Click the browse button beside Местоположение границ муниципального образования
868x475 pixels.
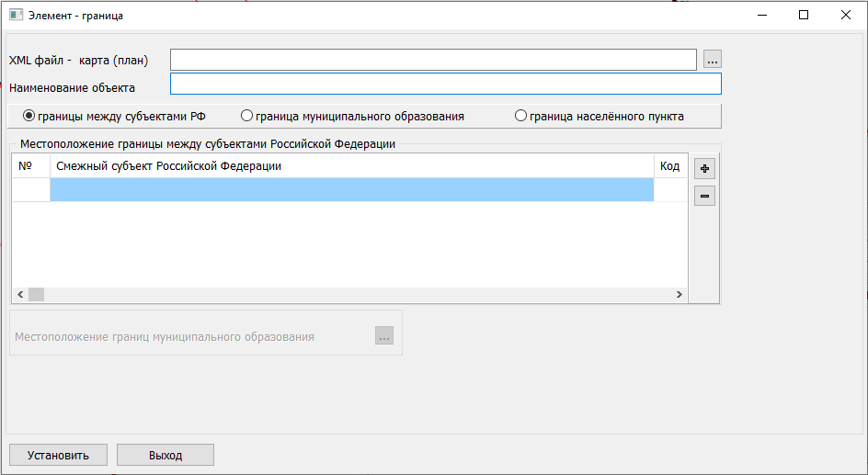[x=384, y=336]
